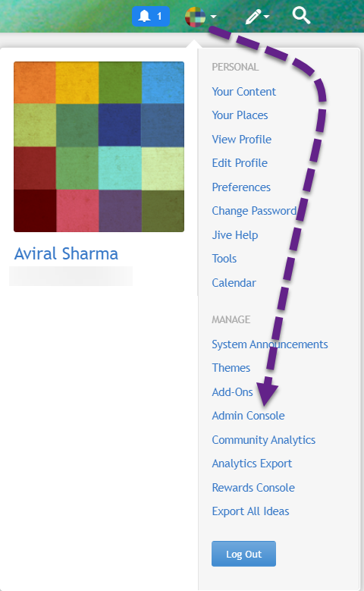Open the Aviral Sharma profile name link
Image resolution: width=364 pixels, height=591 pixels.
click(x=66, y=253)
